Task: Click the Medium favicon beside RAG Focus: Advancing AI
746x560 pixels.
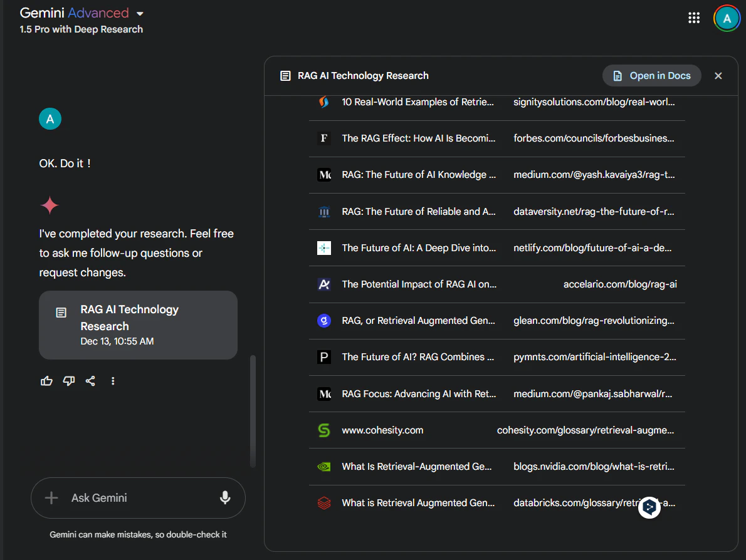Action: tap(324, 393)
